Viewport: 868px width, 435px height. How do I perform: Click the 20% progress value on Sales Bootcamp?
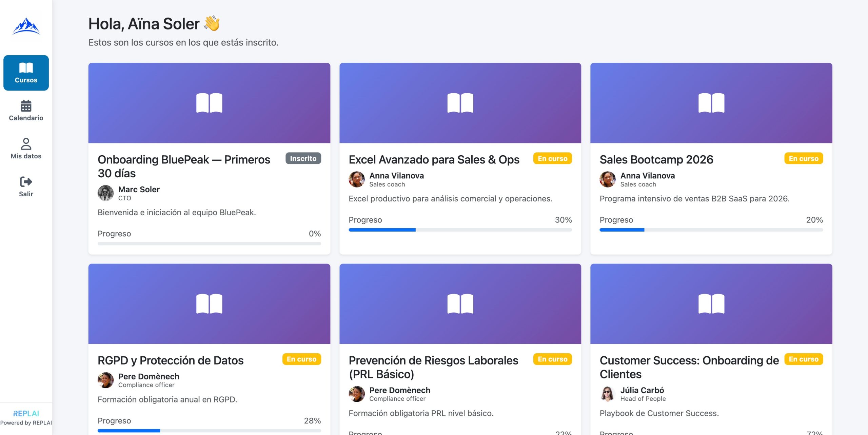click(x=814, y=220)
